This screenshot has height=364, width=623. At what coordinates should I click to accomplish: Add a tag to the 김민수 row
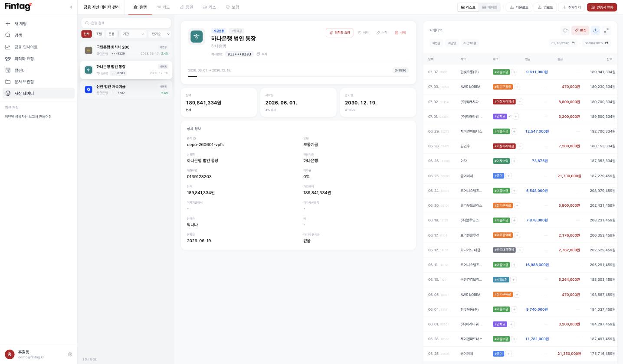pos(520,146)
